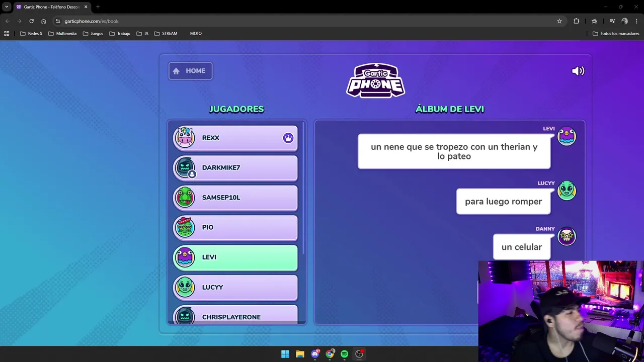Click PIO's sunglasses avatar
Screen dimensions: 644x362
(x=185, y=227)
